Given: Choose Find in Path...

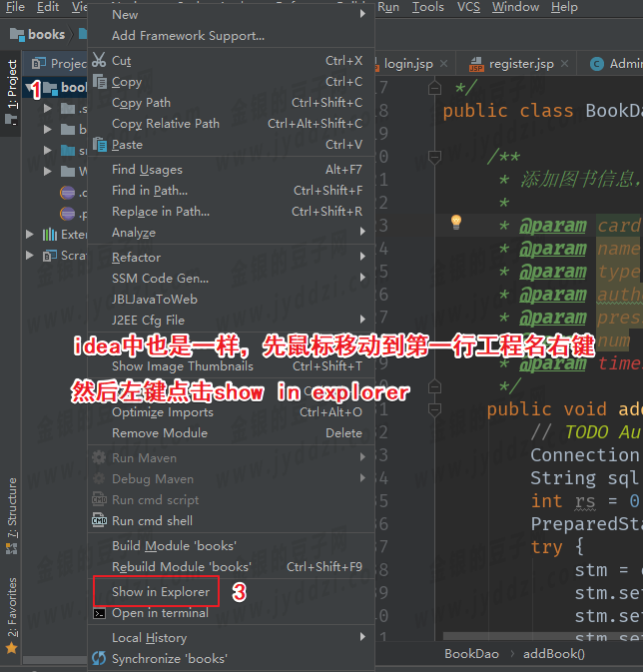Looking at the screenshot, I should point(231,191).
